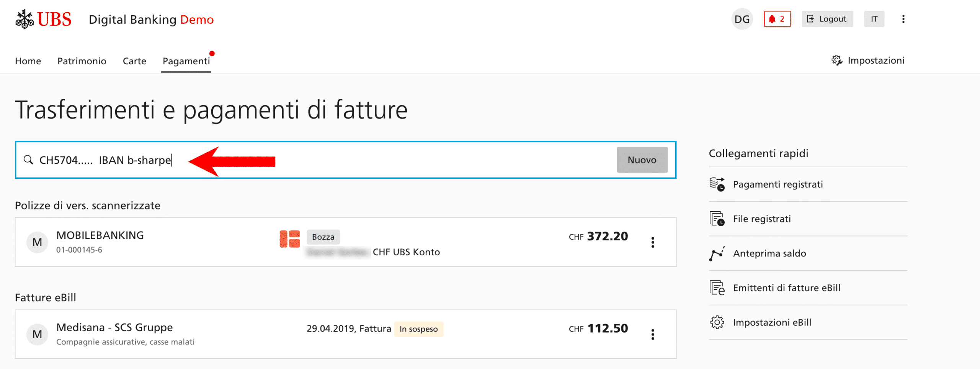
Task: Open the header three-dot more menu
Action: click(x=903, y=19)
